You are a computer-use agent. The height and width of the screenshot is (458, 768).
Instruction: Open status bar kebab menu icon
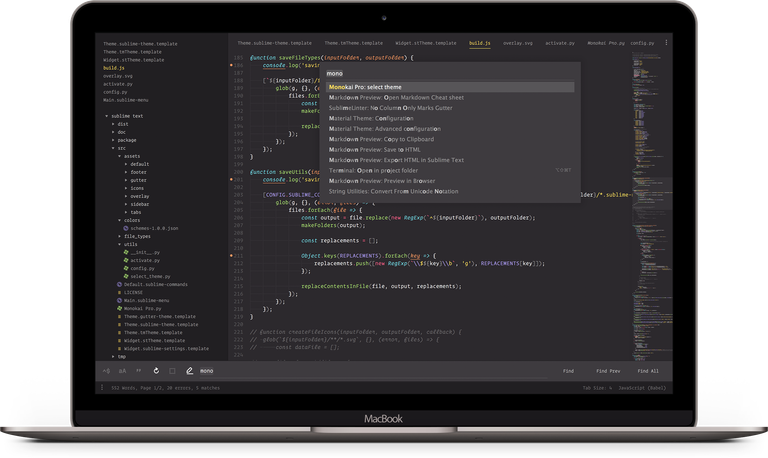[x=102, y=387]
